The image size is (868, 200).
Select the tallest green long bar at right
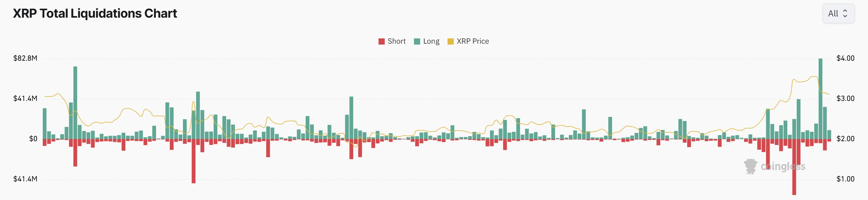(821, 98)
